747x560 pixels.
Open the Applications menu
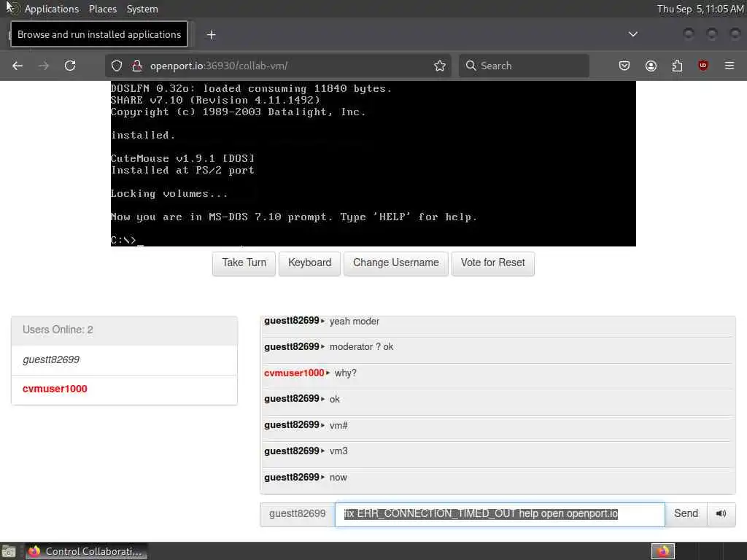[x=52, y=9]
